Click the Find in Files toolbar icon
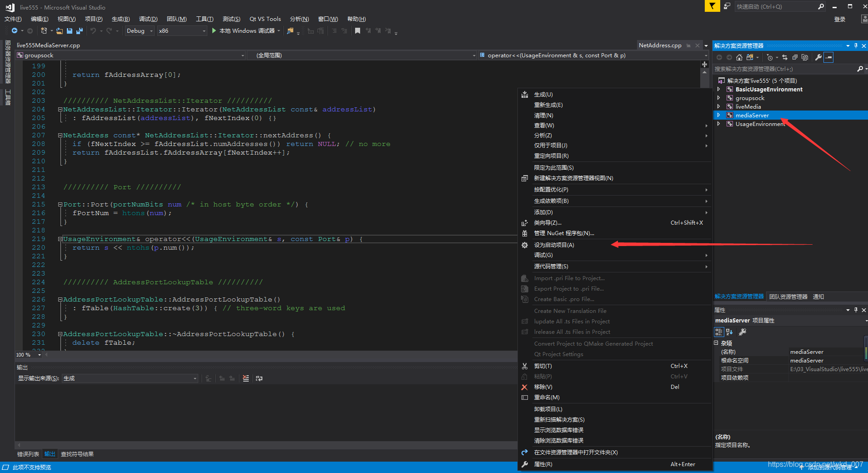This screenshot has height=473, width=868. pyautogui.click(x=290, y=30)
